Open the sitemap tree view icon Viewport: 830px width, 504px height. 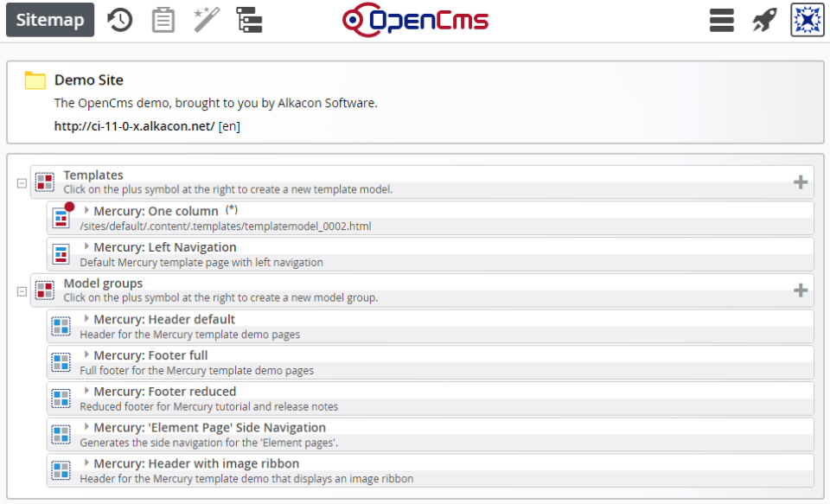(x=249, y=20)
